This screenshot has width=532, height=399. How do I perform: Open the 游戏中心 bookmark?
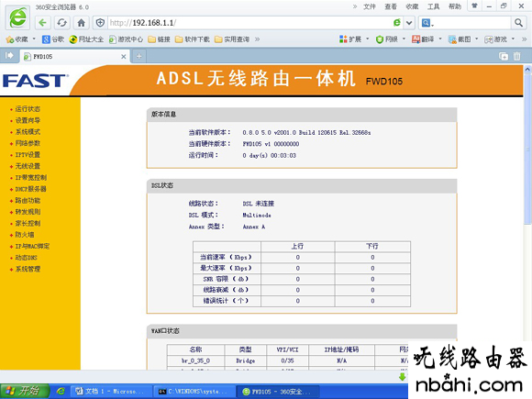pos(126,39)
